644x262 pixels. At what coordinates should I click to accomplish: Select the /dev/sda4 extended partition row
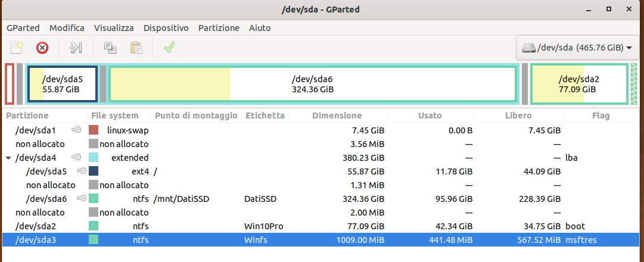point(322,158)
